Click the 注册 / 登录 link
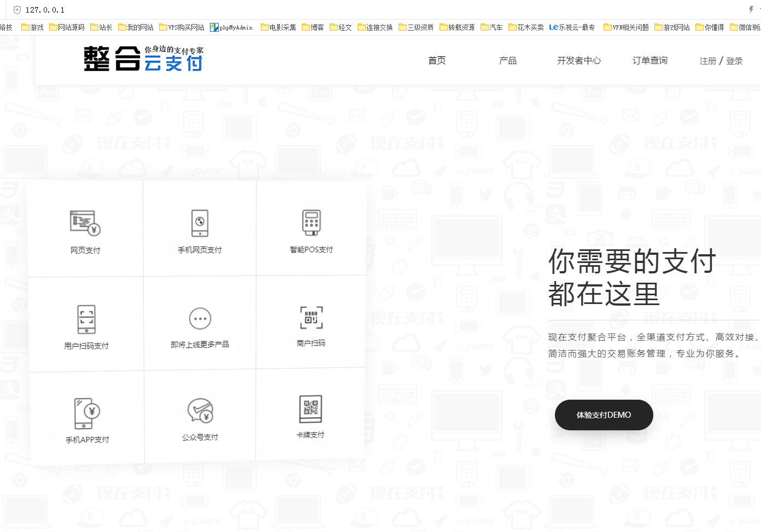Viewport: 761px width, 532px height. click(721, 61)
